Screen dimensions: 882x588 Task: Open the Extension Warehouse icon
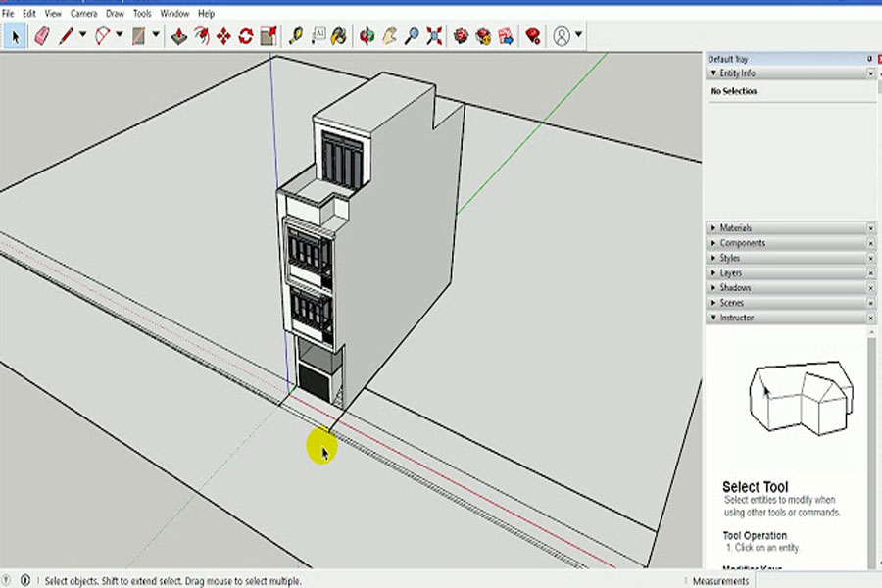pos(483,36)
